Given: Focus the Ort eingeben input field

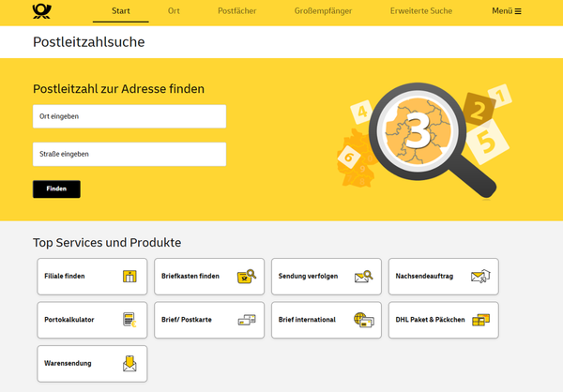Looking at the screenshot, I should pos(129,116).
